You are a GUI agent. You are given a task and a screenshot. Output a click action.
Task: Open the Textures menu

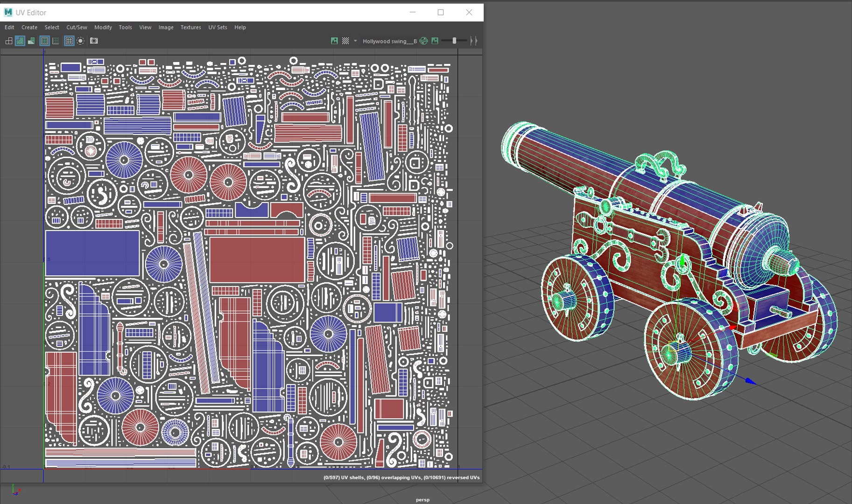[191, 28]
